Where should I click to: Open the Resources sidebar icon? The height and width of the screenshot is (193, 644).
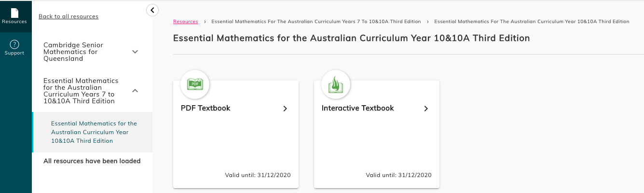tap(14, 16)
